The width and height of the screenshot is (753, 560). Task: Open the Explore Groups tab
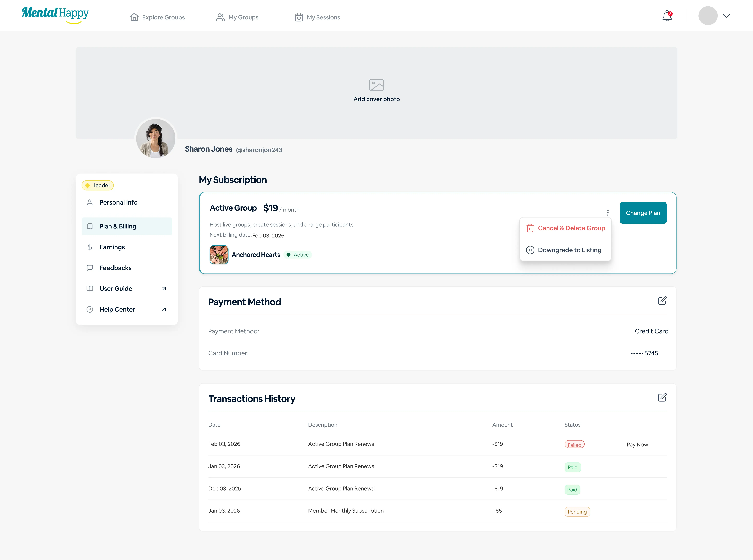157,17
